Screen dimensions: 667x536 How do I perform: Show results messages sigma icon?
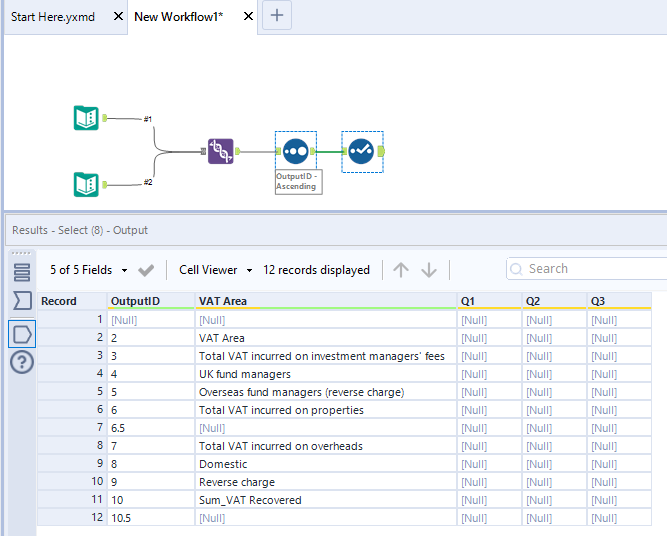[x=21, y=301]
